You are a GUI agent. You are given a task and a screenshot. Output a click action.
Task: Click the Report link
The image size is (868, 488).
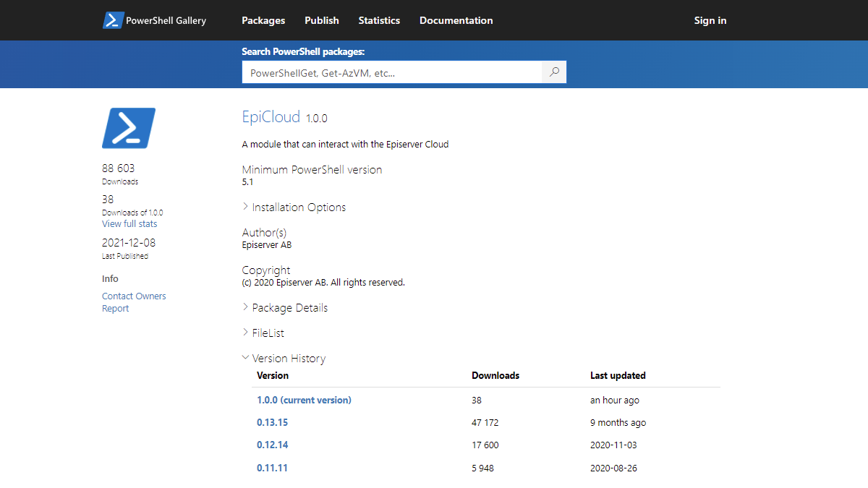(x=116, y=309)
